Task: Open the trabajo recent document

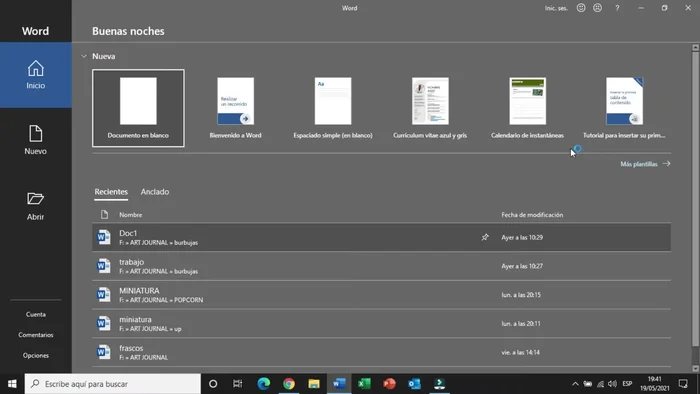Action: coord(381,266)
